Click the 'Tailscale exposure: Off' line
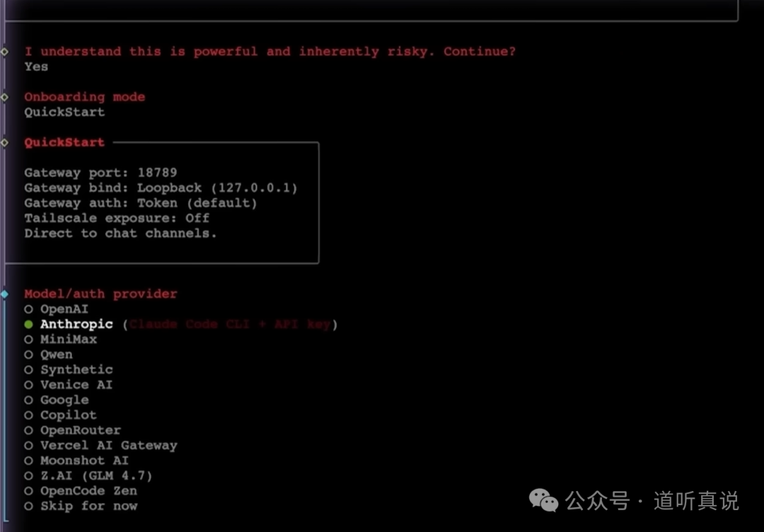This screenshot has height=532, width=764. coord(117,218)
